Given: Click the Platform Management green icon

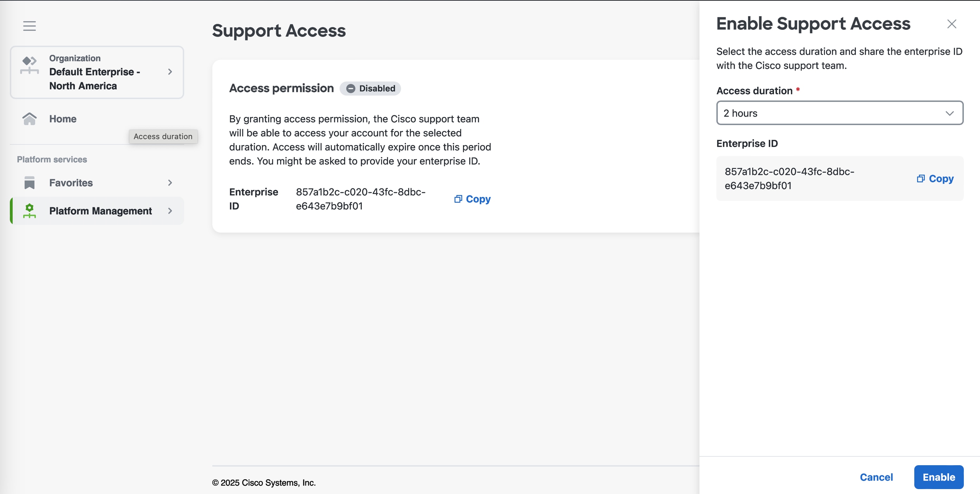Looking at the screenshot, I should click(x=29, y=211).
